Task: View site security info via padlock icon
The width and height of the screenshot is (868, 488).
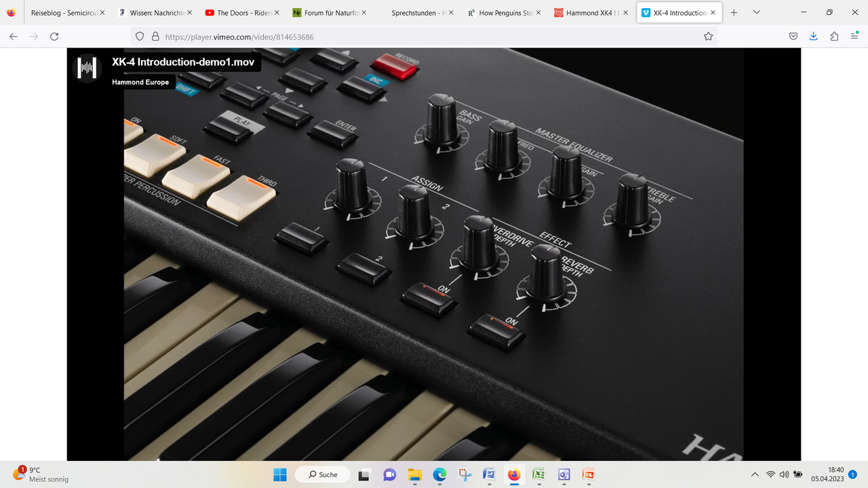Action: tap(155, 37)
